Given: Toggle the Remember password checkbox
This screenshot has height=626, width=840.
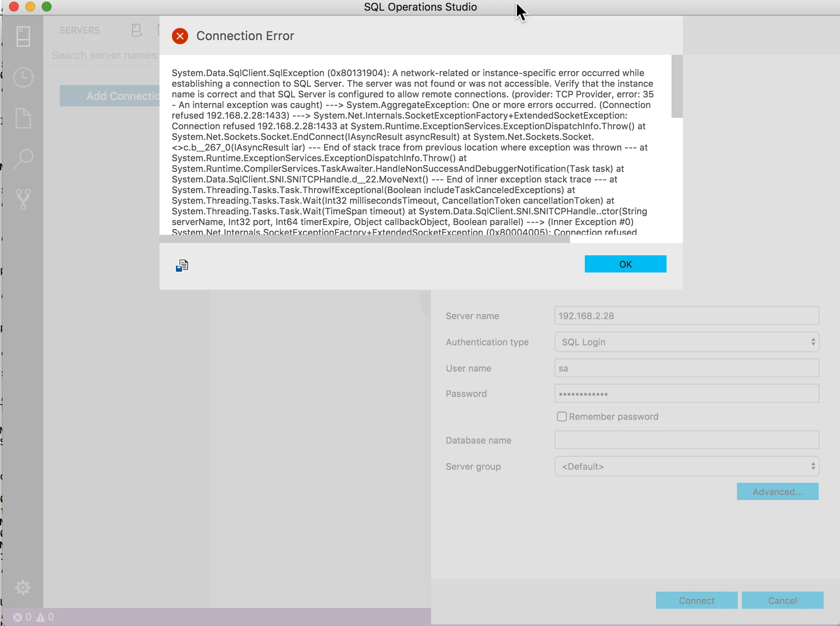Looking at the screenshot, I should coord(562,417).
